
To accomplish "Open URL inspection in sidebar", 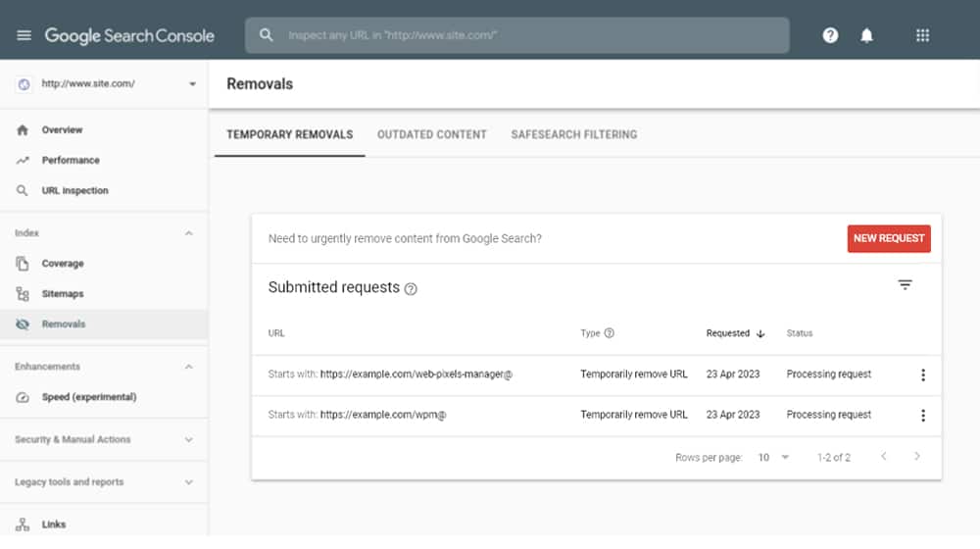I will (75, 191).
